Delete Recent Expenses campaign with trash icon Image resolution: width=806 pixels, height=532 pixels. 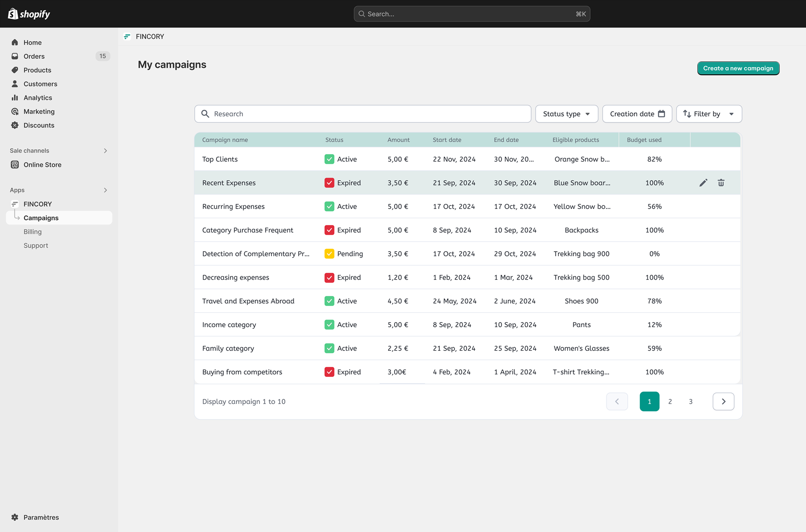click(x=721, y=183)
